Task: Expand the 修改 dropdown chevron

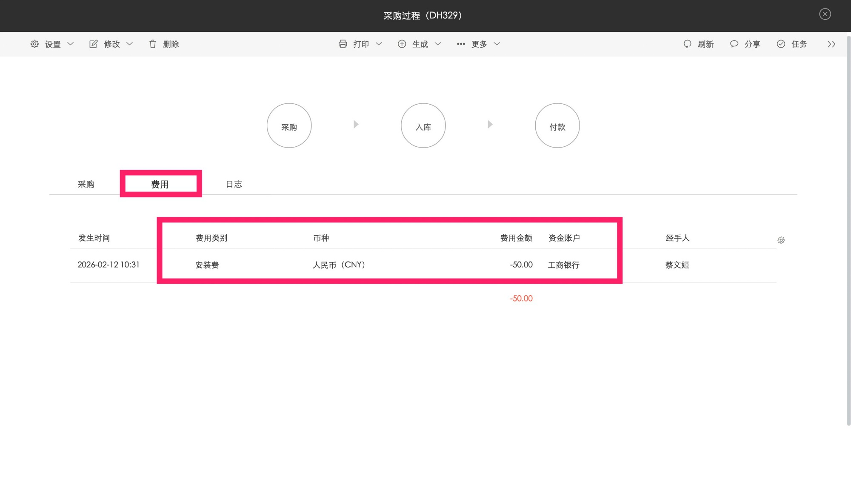Action: pyautogui.click(x=130, y=44)
